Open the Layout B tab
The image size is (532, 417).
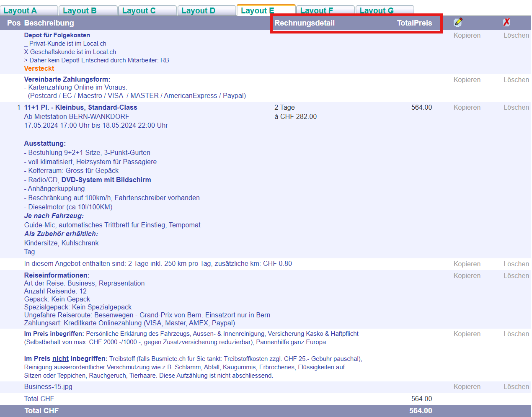(88, 10)
